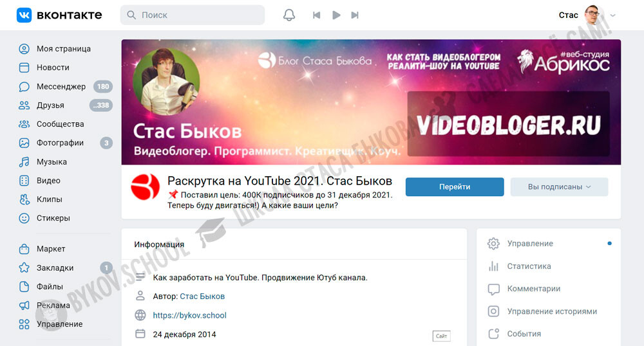This screenshot has height=346, width=644.
Task: Open author link Стас Быков
Action: pos(202,296)
